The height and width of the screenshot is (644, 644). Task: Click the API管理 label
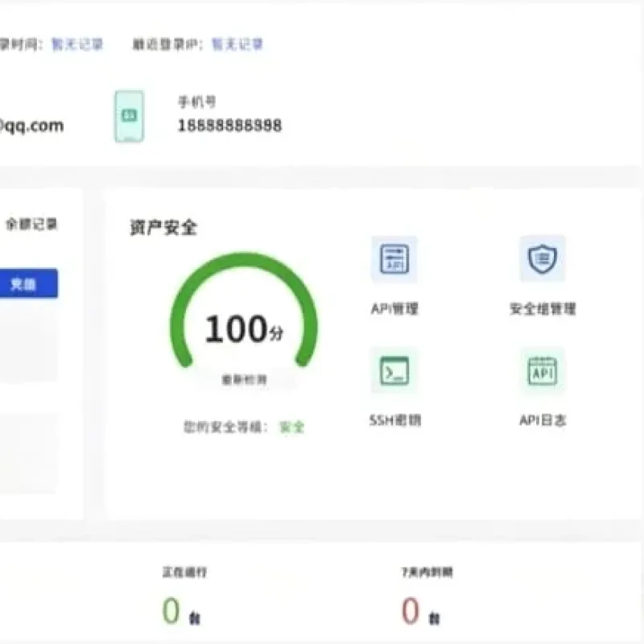point(394,308)
